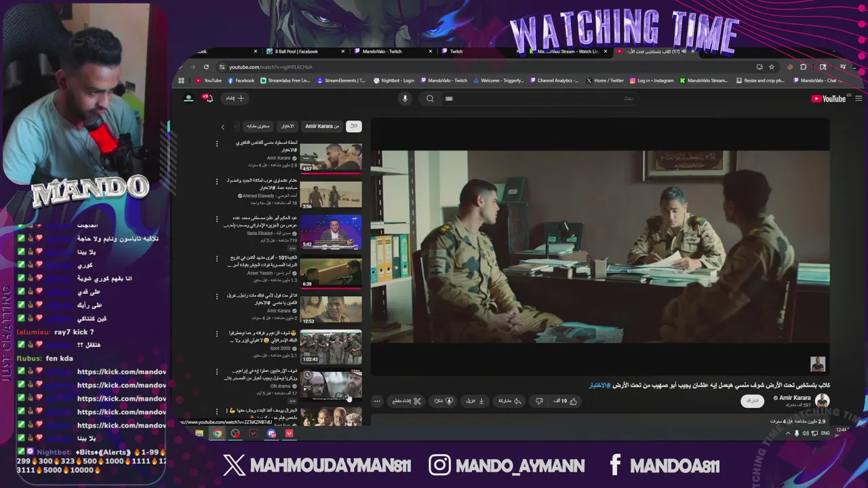Open the Nightbot - Login bookmark
Image resolution: width=868 pixels, height=488 pixels.
(394, 81)
